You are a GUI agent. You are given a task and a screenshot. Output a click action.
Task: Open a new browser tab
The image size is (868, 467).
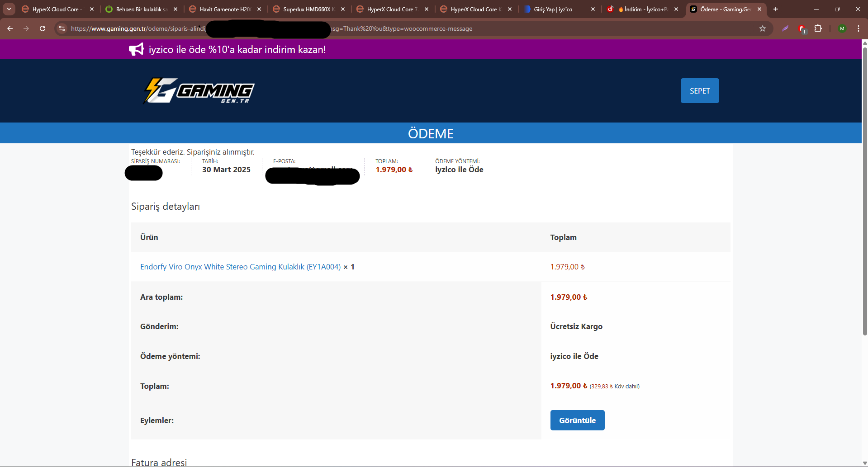pyautogui.click(x=776, y=9)
